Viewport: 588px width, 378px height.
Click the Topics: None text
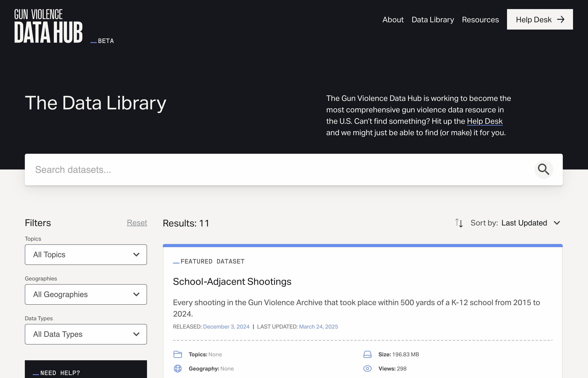coord(205,354)
